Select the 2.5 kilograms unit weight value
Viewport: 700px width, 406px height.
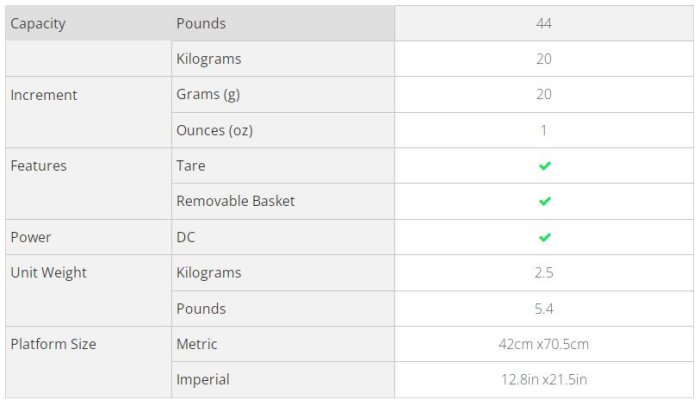coord(544,272)
